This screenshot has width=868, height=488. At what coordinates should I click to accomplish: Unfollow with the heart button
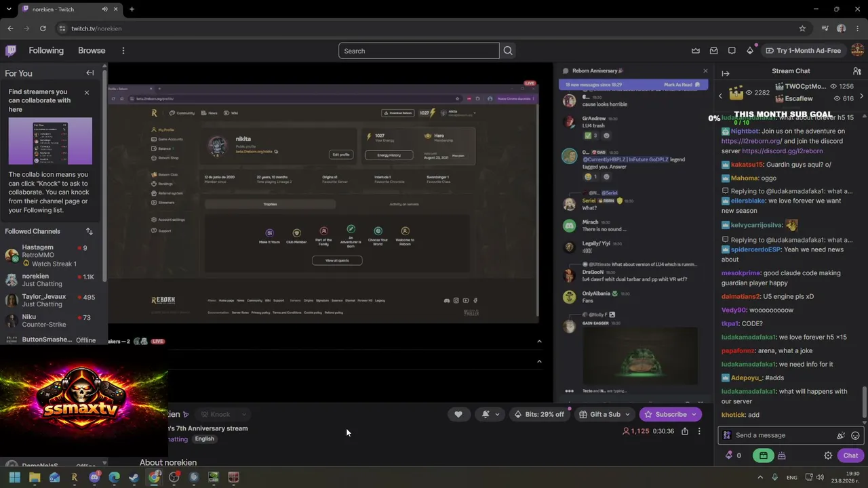point(458,414)
